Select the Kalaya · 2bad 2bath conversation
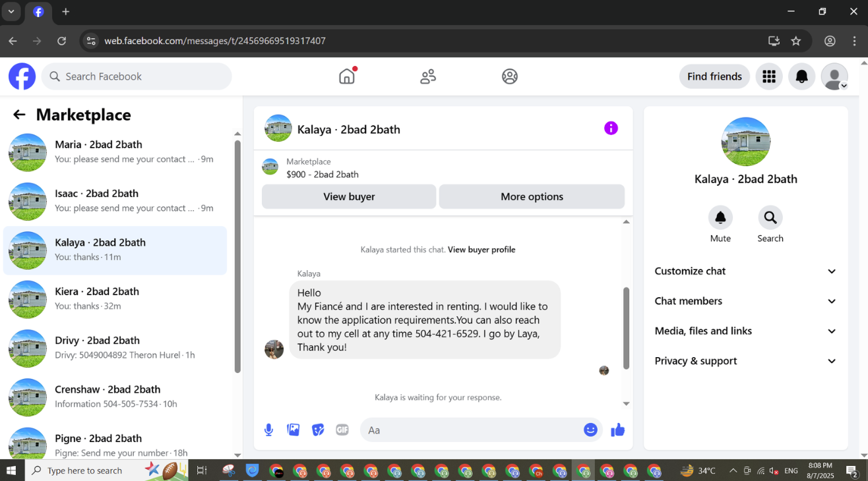The image size is (868, 481). 115,250
